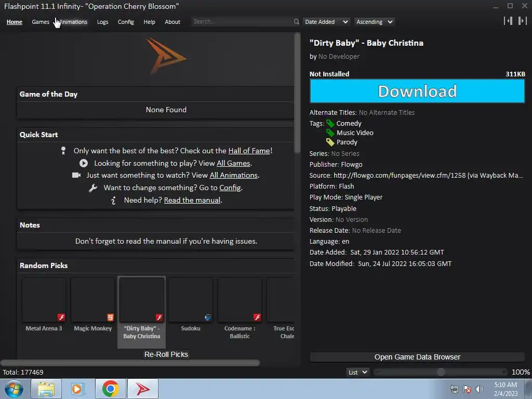The image size is (532, 399).
Task: Click the Publisher value Flowgo
Action: coord(352,165)
